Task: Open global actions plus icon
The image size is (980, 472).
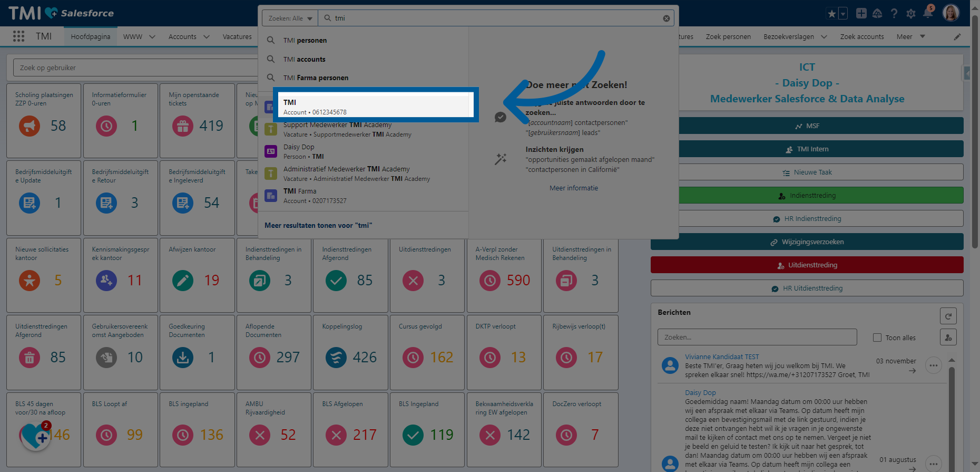Action: click(x=861, y=14)
